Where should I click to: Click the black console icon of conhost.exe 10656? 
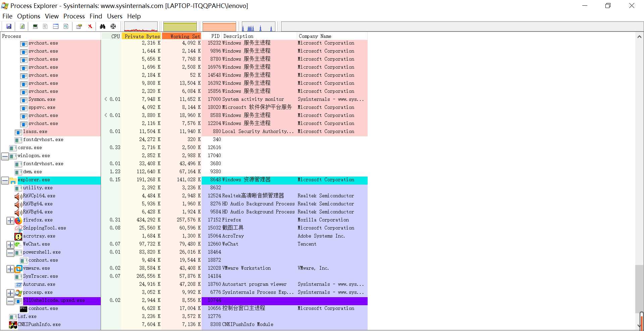(23, 309)
